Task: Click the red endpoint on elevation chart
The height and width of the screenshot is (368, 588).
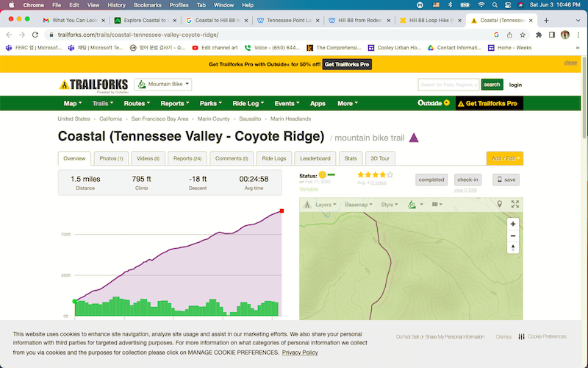Action: click(282, 211)
